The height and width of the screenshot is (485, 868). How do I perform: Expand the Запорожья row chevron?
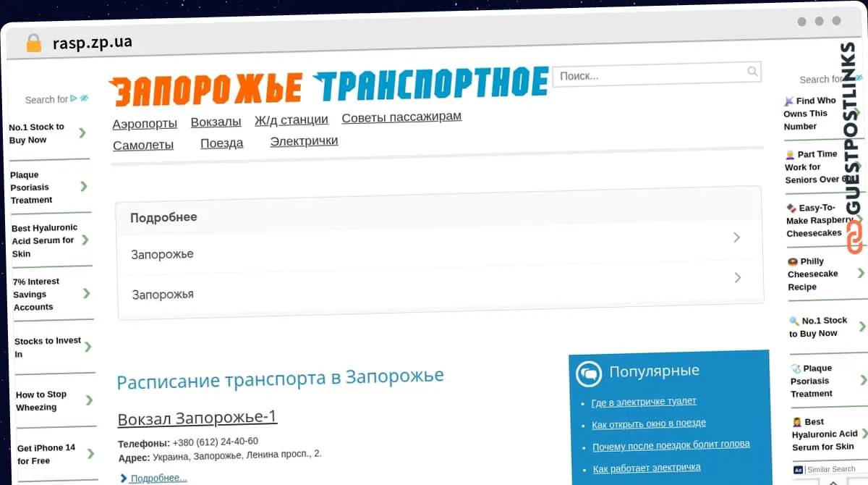click(x=737, y=277)
